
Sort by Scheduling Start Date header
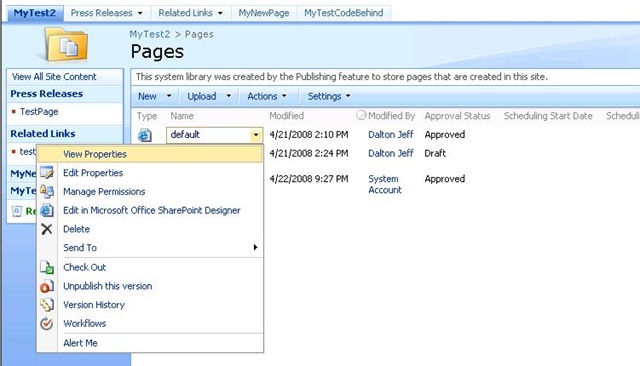click(x=548, y=116)
